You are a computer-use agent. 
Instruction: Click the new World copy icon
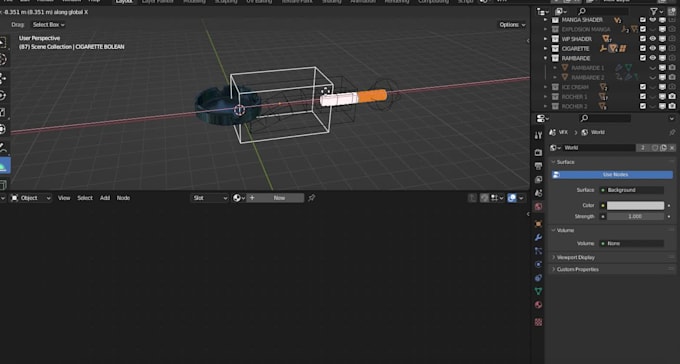pos(663,148)
